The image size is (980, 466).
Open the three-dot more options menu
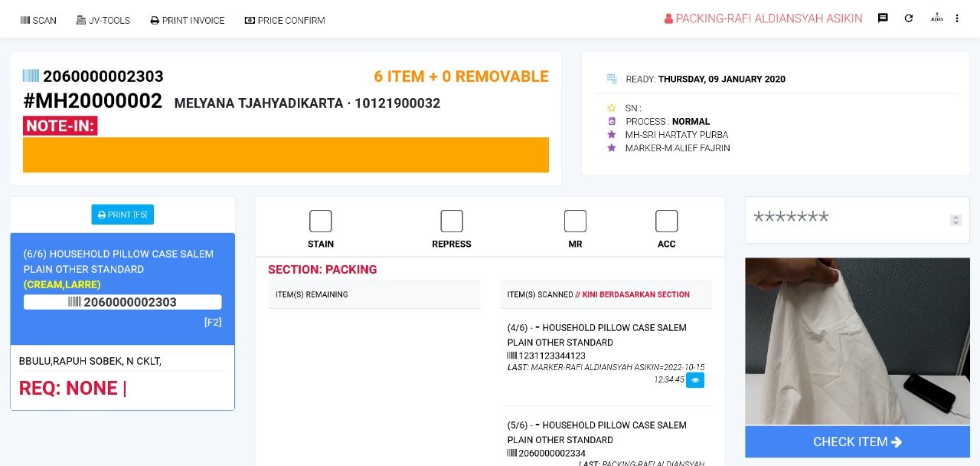point(957,18)
